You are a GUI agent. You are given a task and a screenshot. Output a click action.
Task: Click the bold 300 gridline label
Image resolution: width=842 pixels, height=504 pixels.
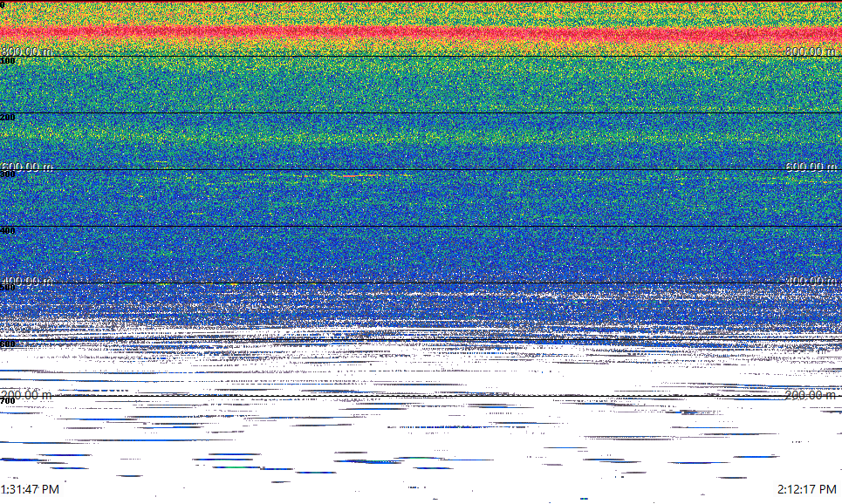[x=8, y=174]
